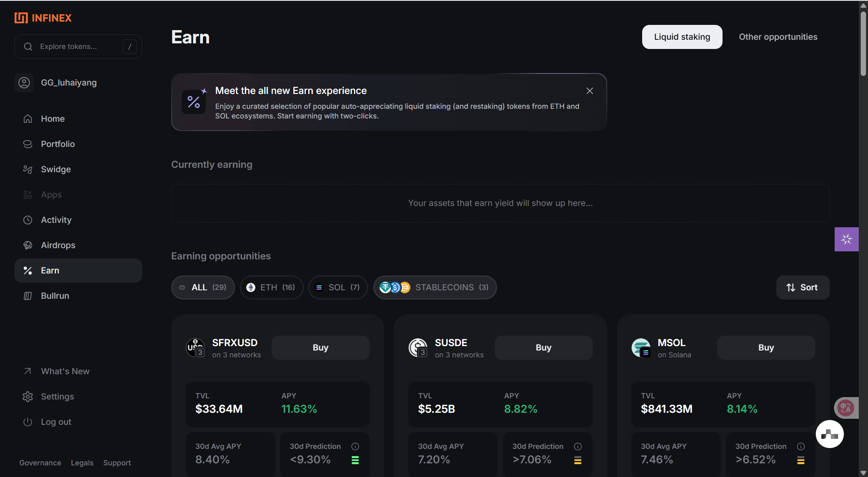Click the SFRXUSD APY value 11.63%
Viewport: 868px width, 477px height.
(x=299, y=409)
